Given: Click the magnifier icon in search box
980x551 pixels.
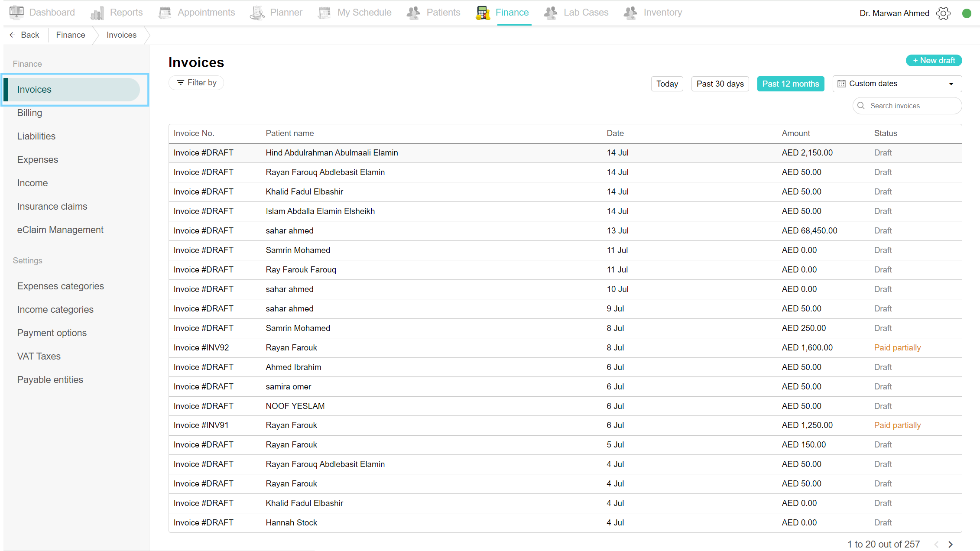Looking at the screenshot, I should [x=861, y=106].
